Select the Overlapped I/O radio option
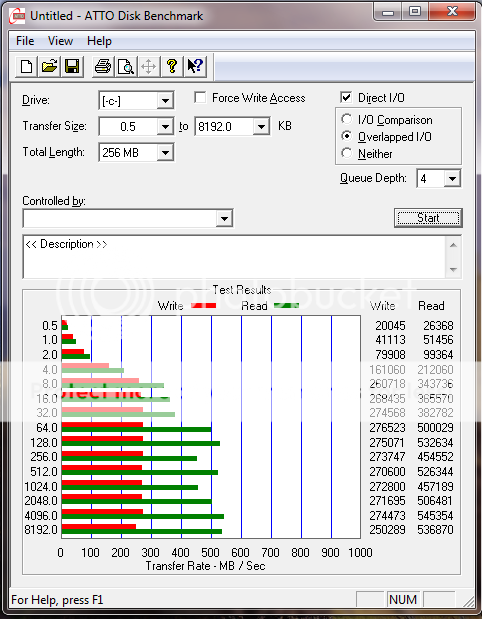 346,136
